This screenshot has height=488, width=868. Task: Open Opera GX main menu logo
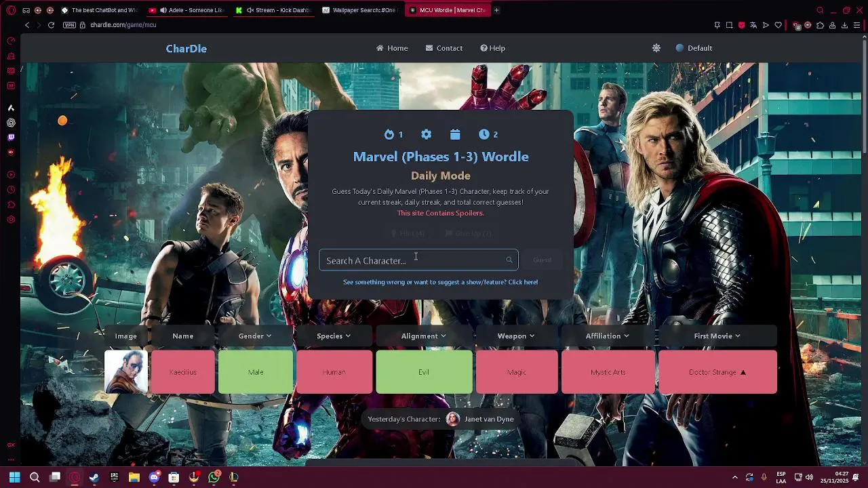coord(11,10)
